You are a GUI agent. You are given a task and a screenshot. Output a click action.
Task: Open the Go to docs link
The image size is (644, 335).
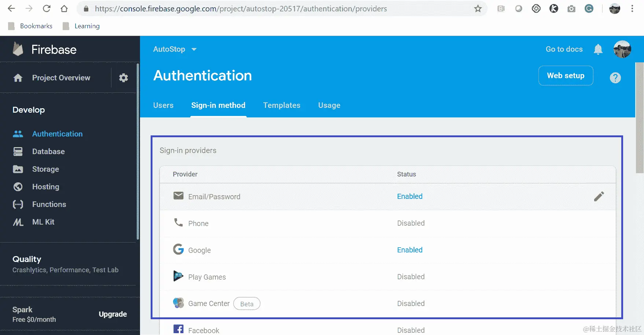tap(564, 49)
